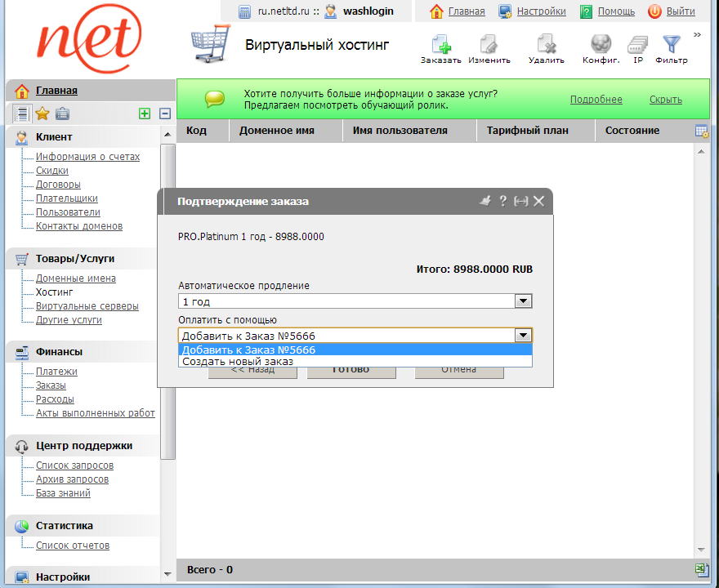Image resolution: width=719 pixels, height=588 pixels.
Task: Expand all menu sections with green plus
Action: 145,114
